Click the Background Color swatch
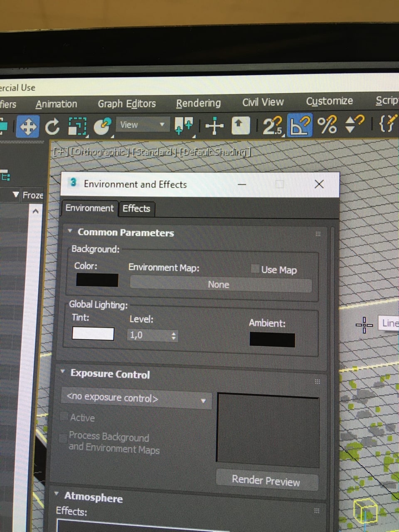The image size is (399, 532). tap(97, 280)
